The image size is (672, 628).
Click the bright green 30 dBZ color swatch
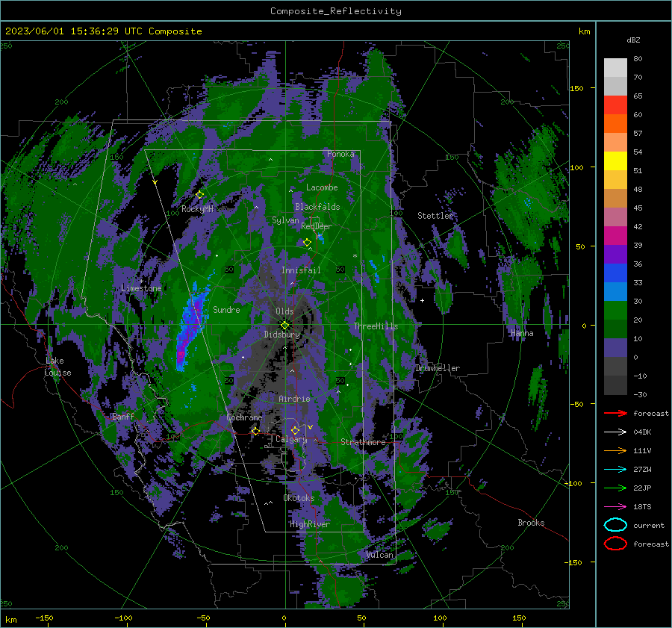615,311
